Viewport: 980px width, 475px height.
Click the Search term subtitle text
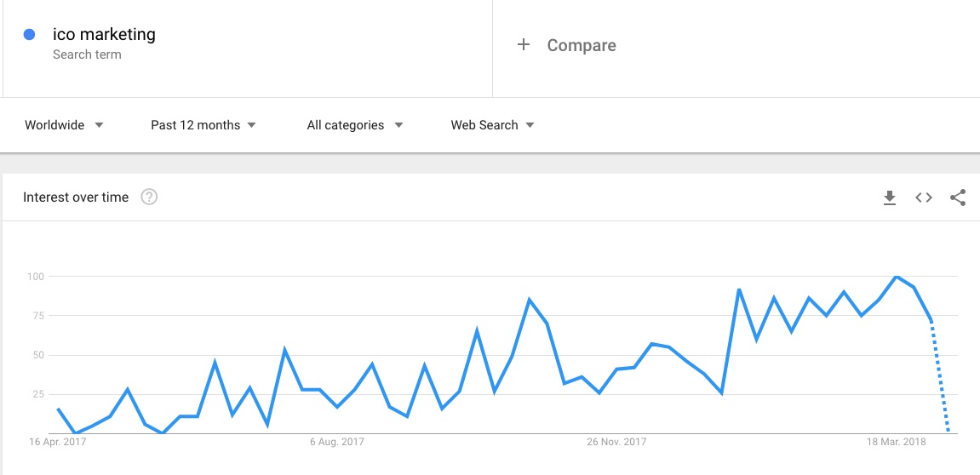pyautogui.click(x=87, y=54)
